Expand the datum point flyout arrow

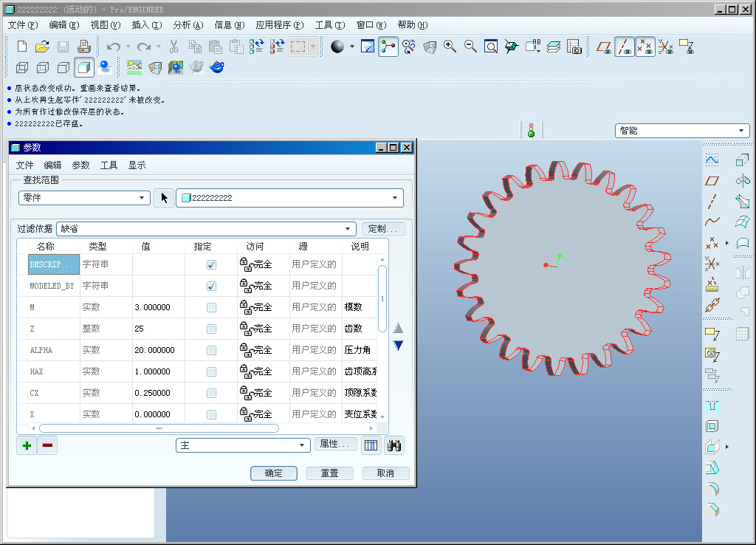click(727, 243)
